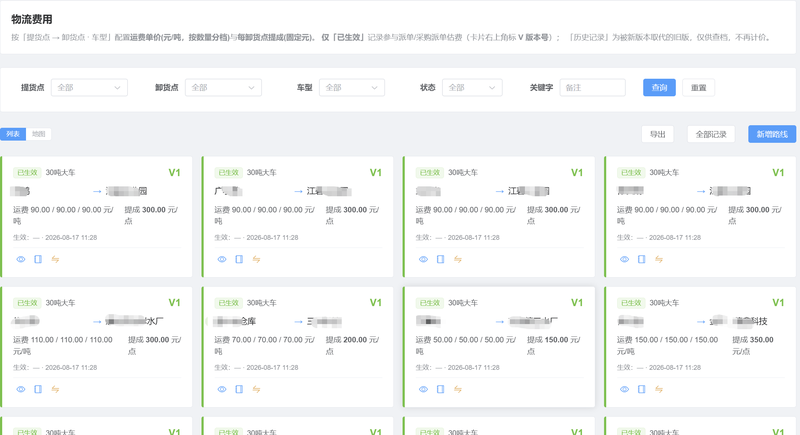Screen dimensions: 800x435
Task: Click the 导出 button
Action: pyautogui.click(x=658, y=134)
